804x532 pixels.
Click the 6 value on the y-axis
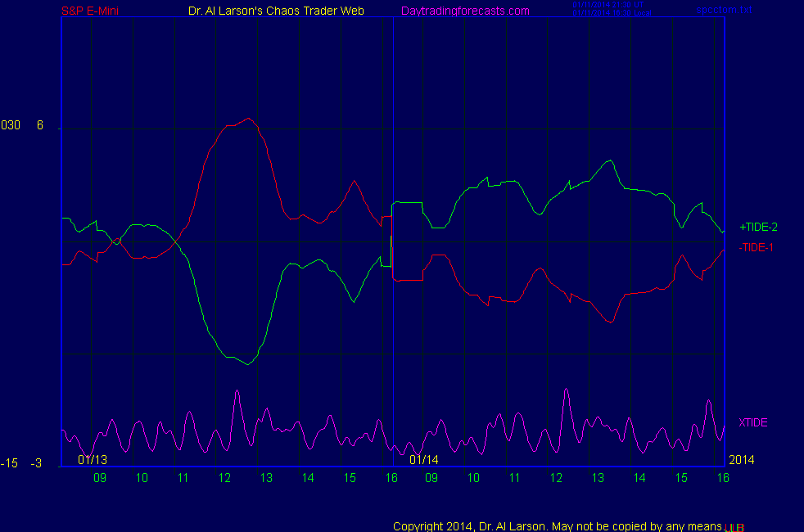(x=39, y=125)
